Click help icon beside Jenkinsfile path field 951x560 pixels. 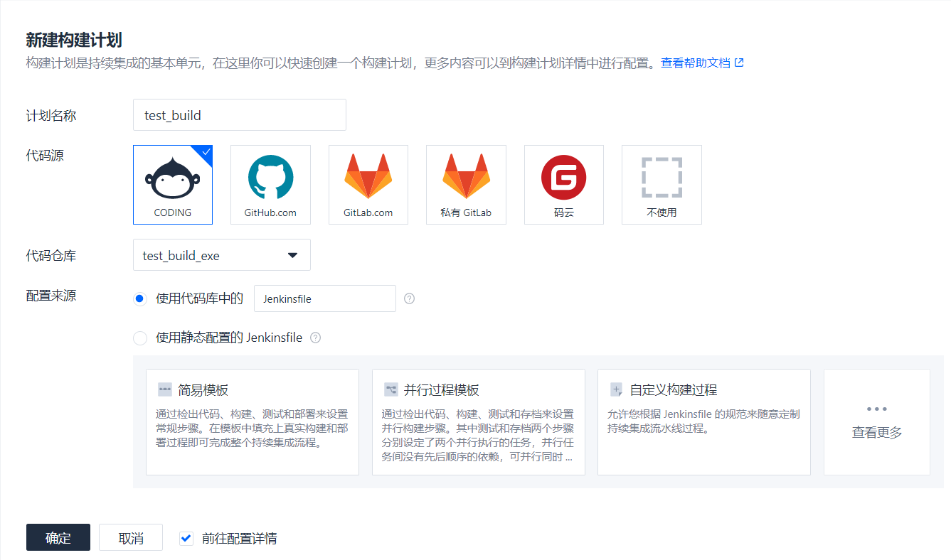click(409, 298)
